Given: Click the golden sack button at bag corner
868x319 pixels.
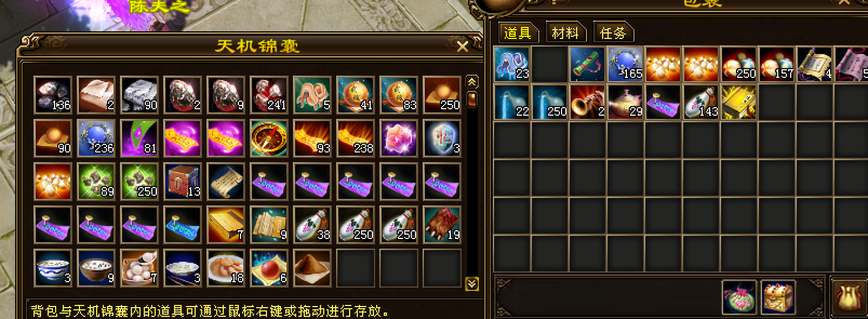Looking at the screenshot, I should click(x=850, y=297).
